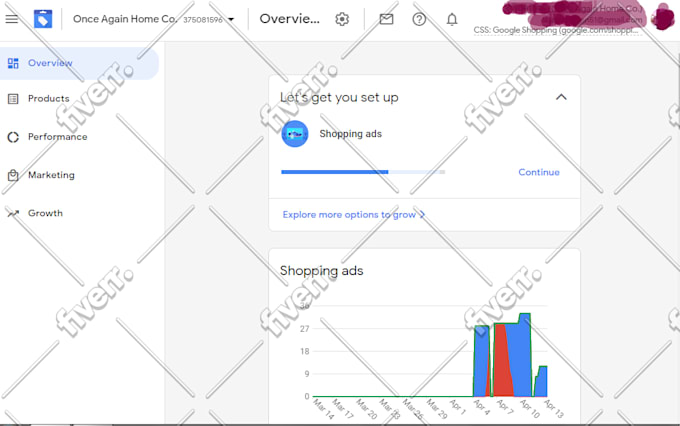Click the Shopping ads chart heading
This screenshot has width=680, height=426.
tap(321, 271)
